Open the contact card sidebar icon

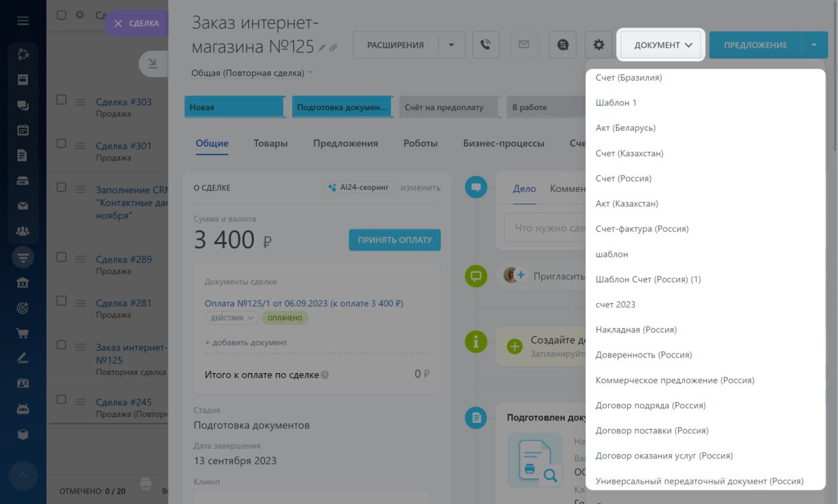tap(23, 384)
